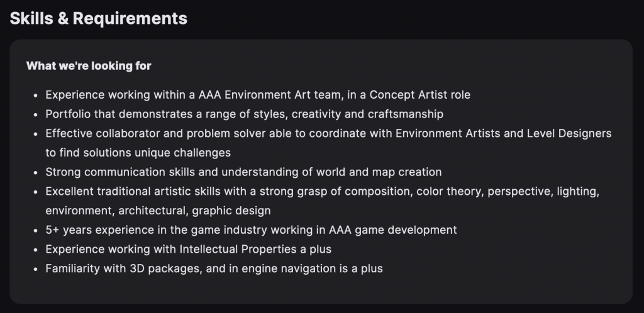Click the Skills & Requirements heading
The width and height of the screenshot is (644, 313).
(x=99, y=18)
